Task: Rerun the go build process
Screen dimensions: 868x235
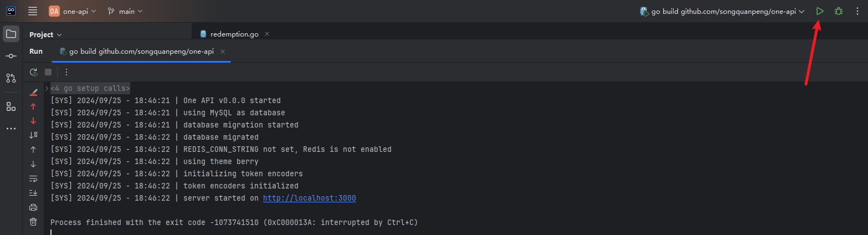Action: (34, 72)
